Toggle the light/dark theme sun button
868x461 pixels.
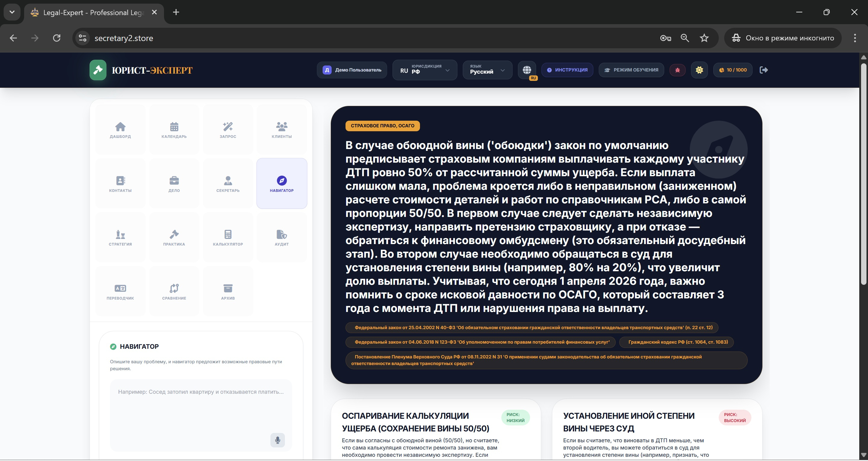699,70
